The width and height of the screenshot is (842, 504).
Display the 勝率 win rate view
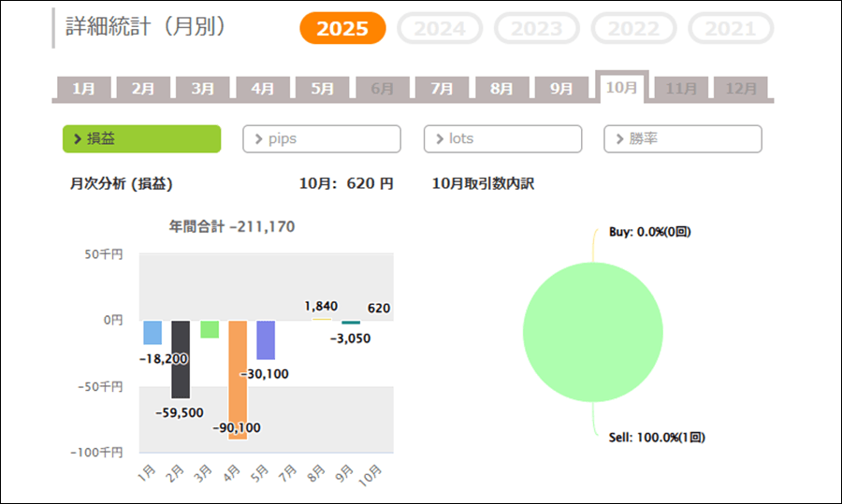[x=683, y=138]
